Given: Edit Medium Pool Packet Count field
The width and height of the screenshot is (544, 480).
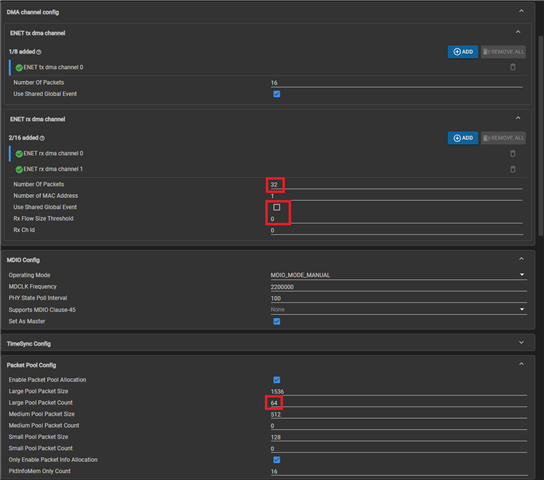Looking at the screenshot, I should click(x=399, y=426).
